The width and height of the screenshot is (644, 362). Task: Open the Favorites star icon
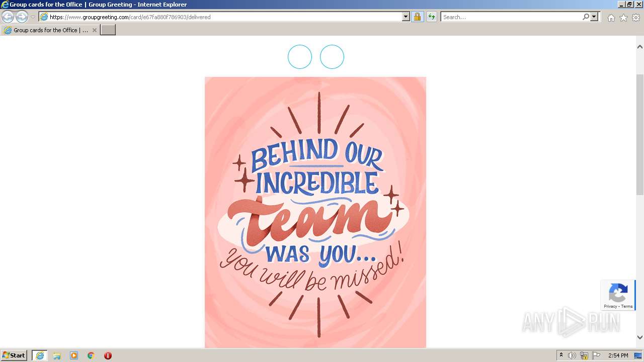[623, 18]
